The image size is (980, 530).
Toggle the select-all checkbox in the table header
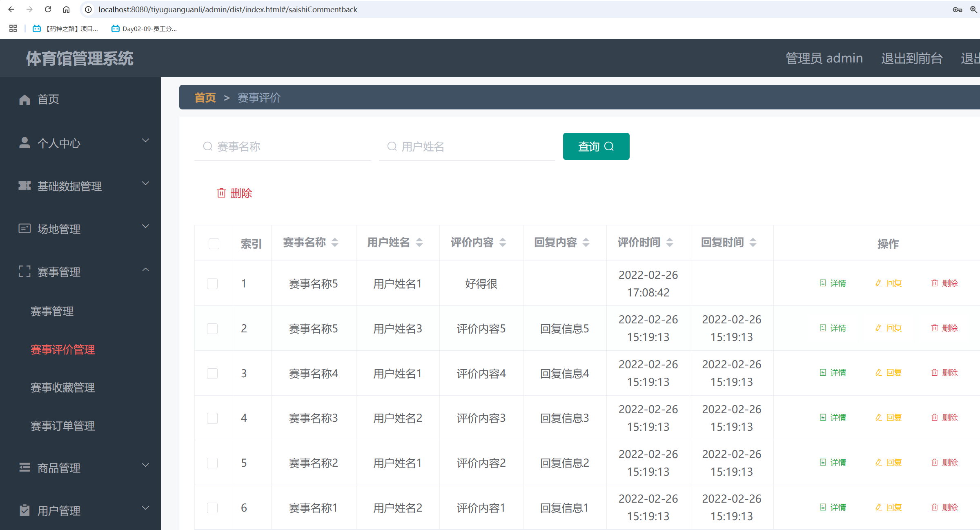(x=214, y=244)
